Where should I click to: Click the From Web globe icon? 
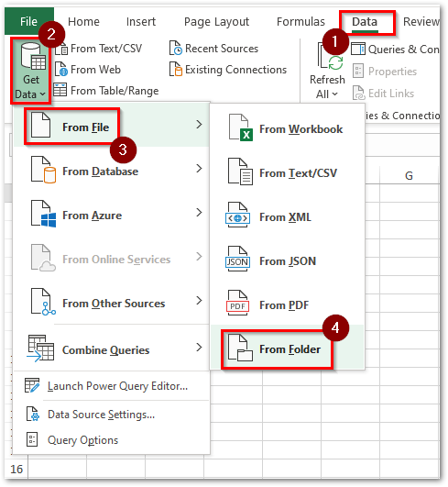tap(60, 70)
